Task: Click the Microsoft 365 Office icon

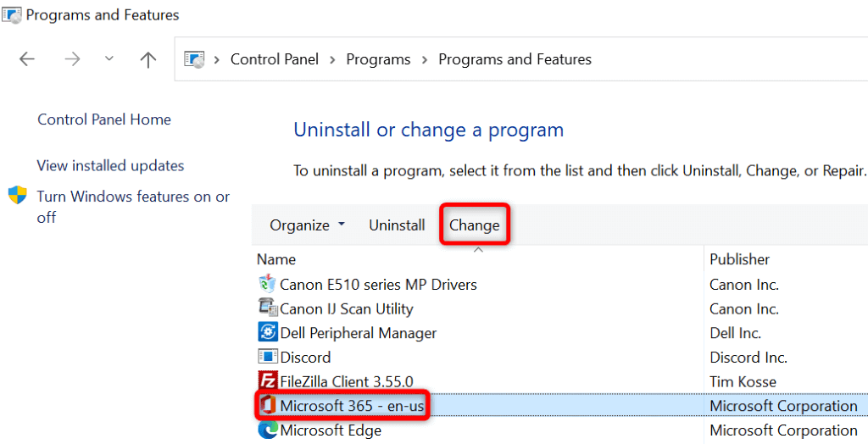Action: pyautogui.click(x=267, y=406)
